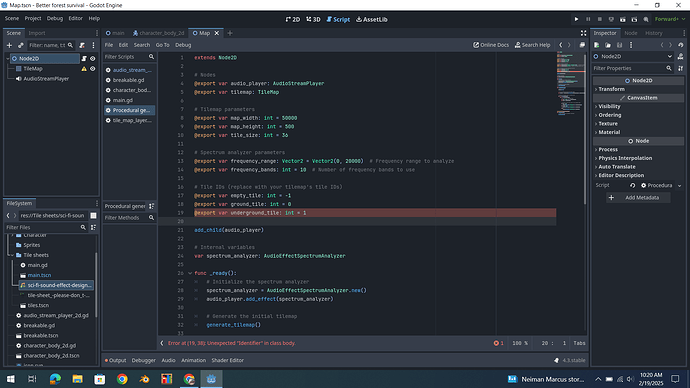Stop the running project
The height and width of the screenshot is (388, 690).
coord(599,19)
